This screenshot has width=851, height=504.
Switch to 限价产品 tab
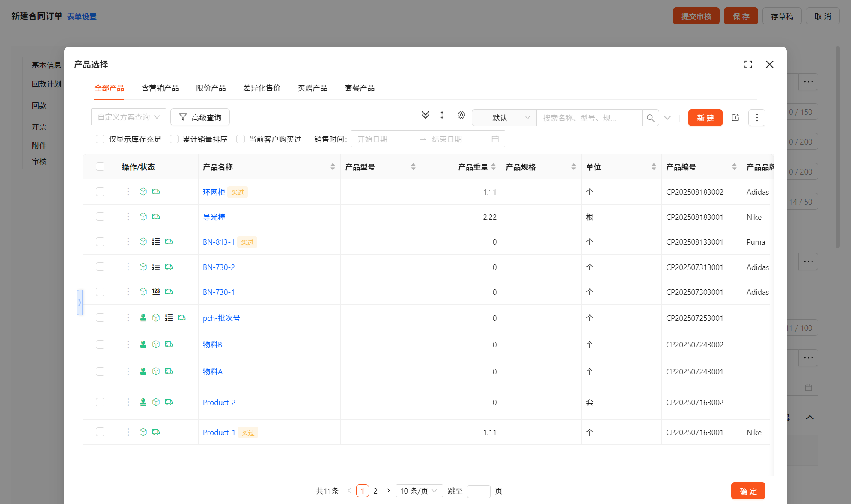pos(211,88)
